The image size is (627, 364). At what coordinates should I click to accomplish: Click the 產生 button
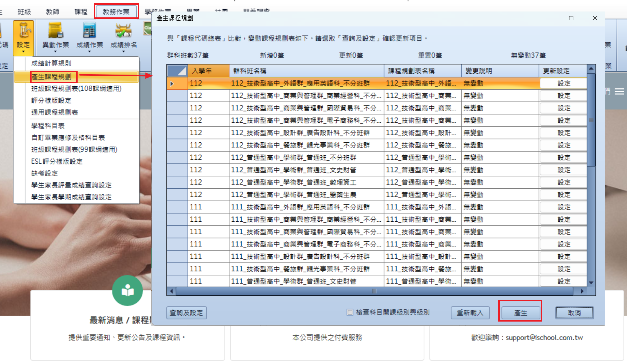pyautogui.click(x=520, y=313)
